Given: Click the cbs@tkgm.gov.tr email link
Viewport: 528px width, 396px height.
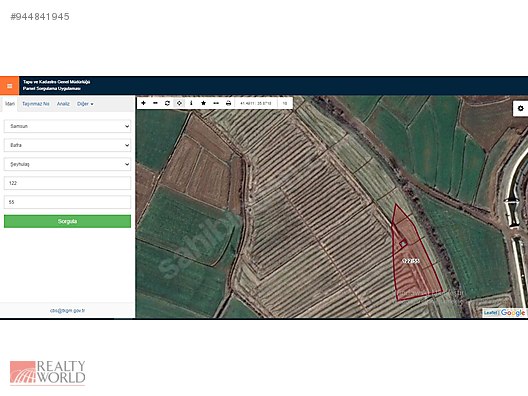Looking at the screenshot, I should click(x=67, y=310).
